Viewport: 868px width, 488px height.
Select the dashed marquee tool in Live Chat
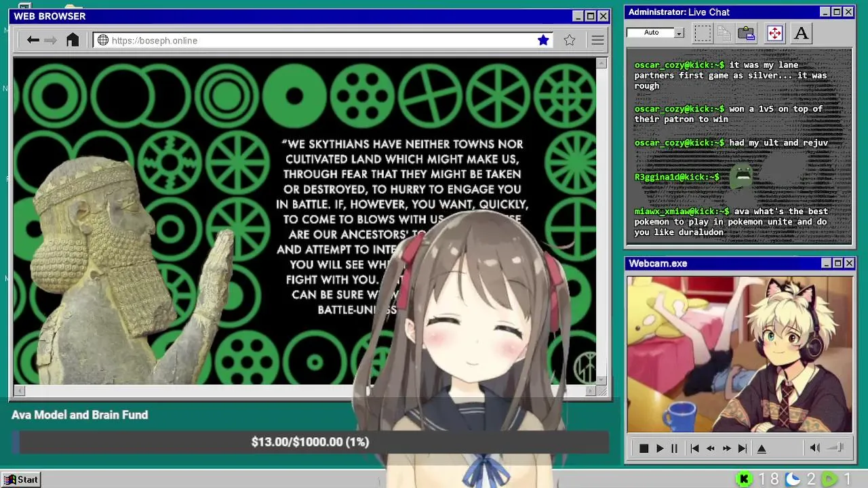point(703,33)
